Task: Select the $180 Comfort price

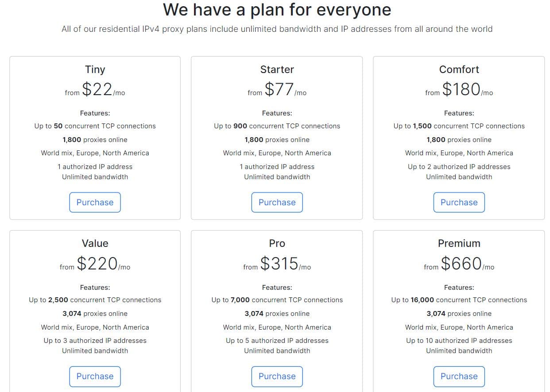Action: pyautogui.click(x=461, y=89)
